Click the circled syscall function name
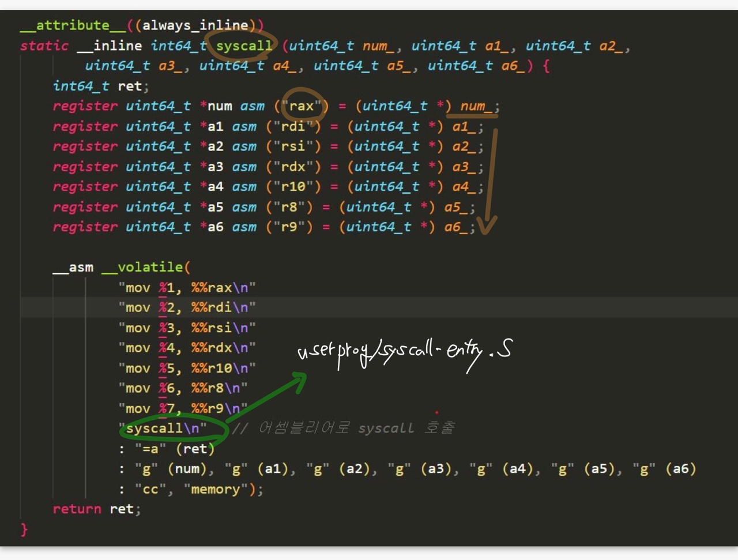Viewport: 738px width, 560px height. [x=243, y=46]
